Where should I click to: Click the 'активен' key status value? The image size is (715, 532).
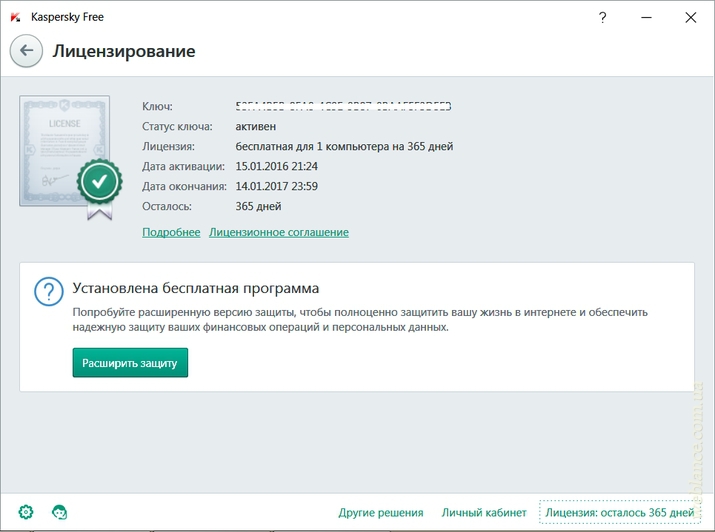(255, 126)
